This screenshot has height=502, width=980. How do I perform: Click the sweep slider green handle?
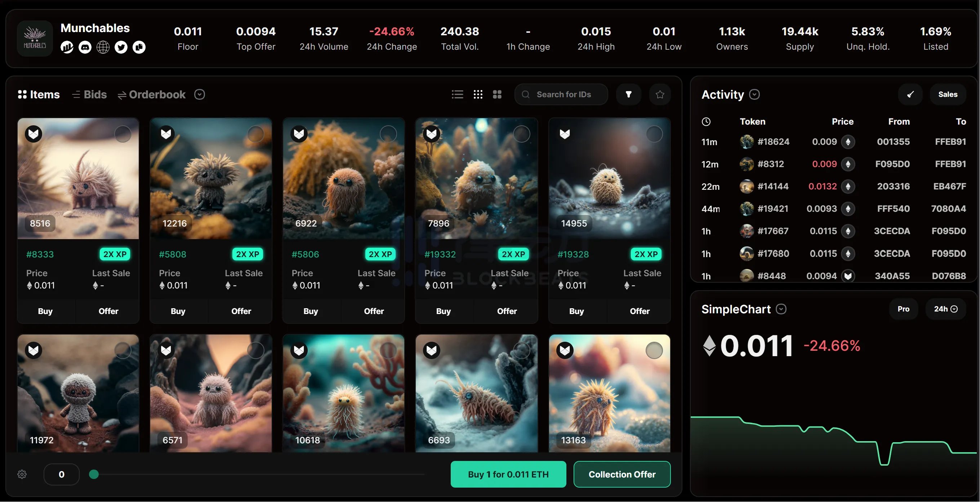point(94,474)
